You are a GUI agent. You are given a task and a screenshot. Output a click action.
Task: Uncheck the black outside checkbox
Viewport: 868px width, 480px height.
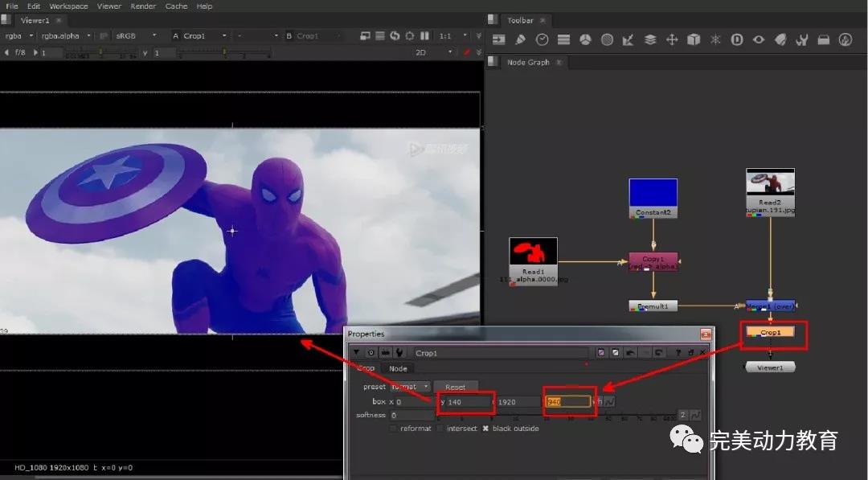485,429
